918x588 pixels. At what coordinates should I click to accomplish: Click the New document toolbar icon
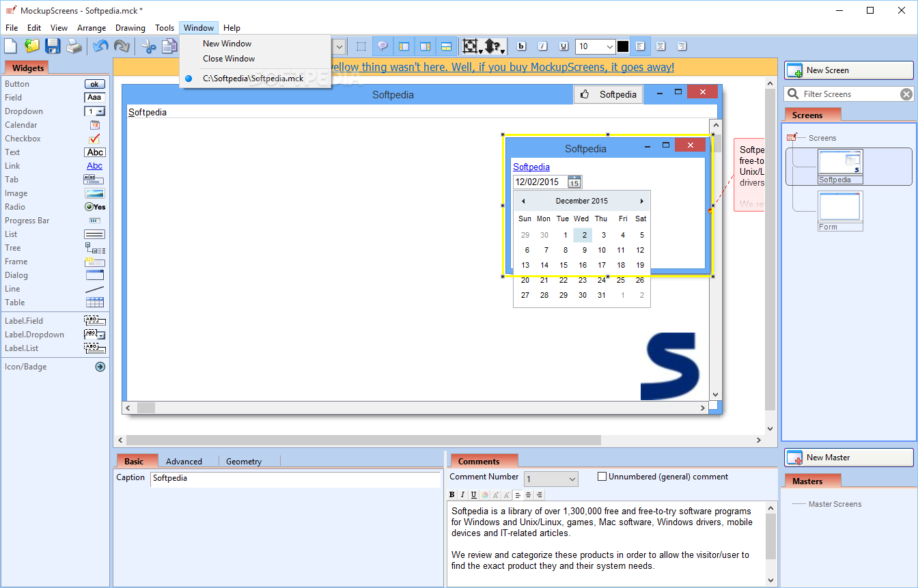point(11,46)
